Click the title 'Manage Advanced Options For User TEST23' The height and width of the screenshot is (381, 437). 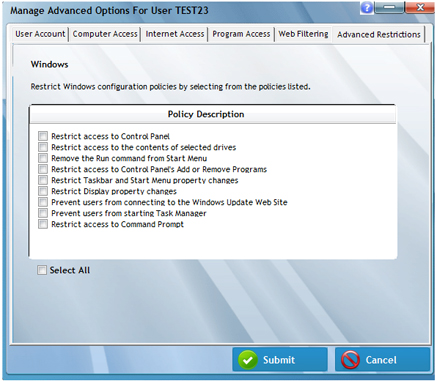[109, 10]
